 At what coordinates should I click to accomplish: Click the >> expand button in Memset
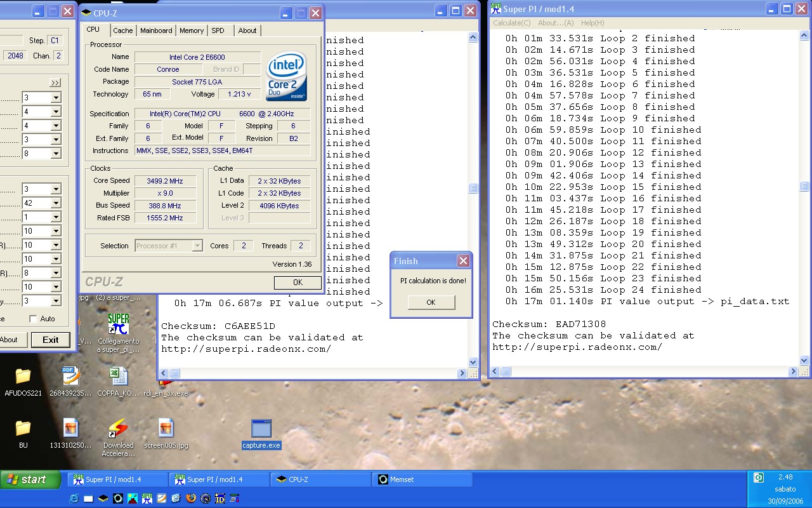[55, 83]
